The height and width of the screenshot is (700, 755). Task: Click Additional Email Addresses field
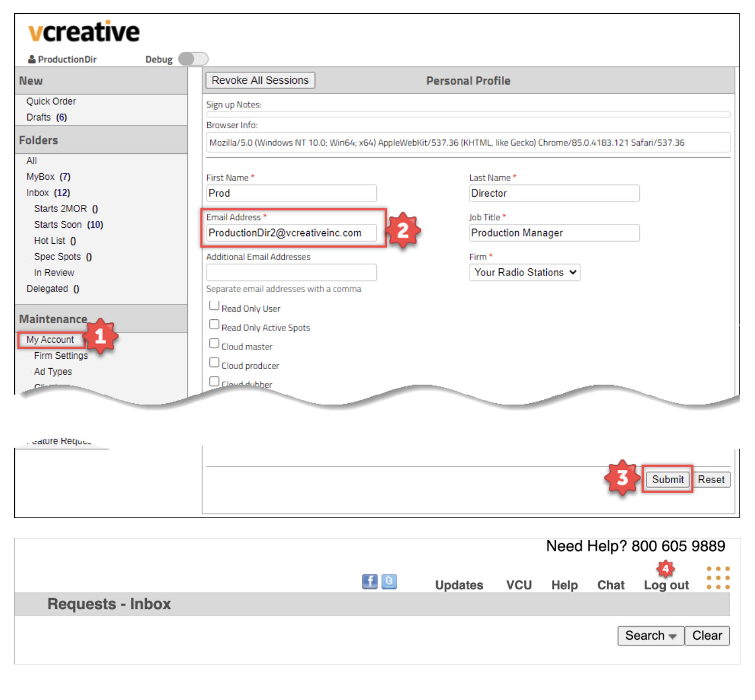(x=291, y=272)
